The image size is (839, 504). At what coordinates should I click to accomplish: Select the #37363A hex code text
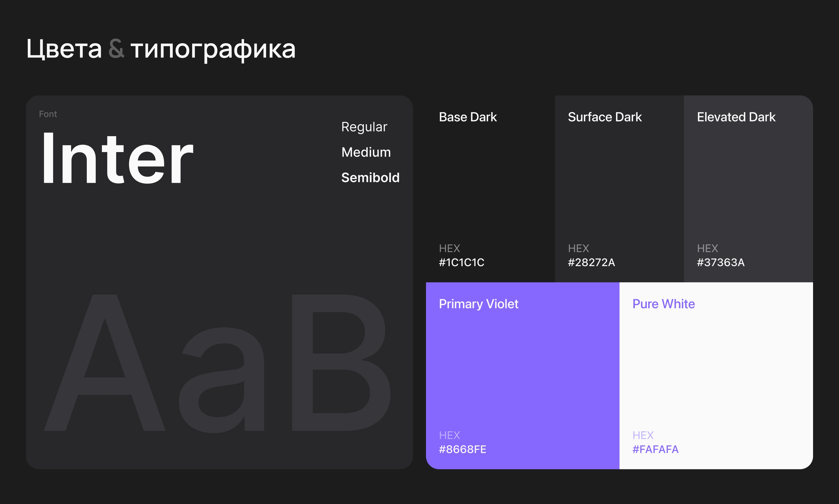click(x=720, y=263)
